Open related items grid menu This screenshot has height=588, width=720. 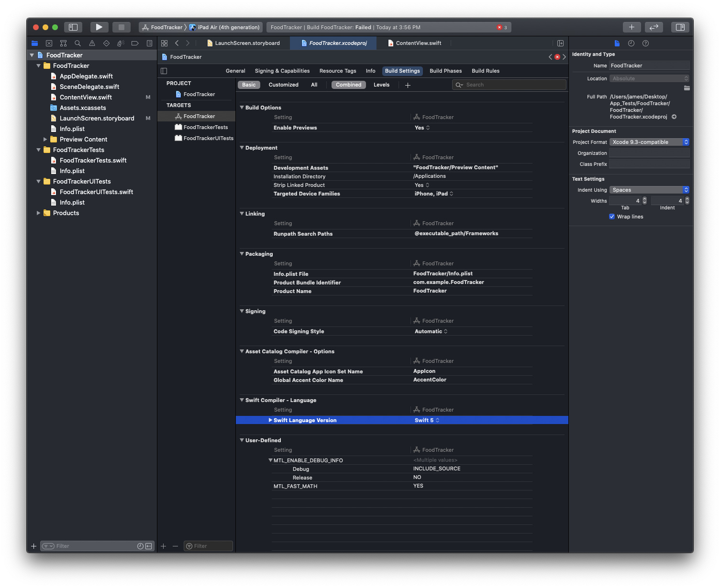click(x=164, y=43)
